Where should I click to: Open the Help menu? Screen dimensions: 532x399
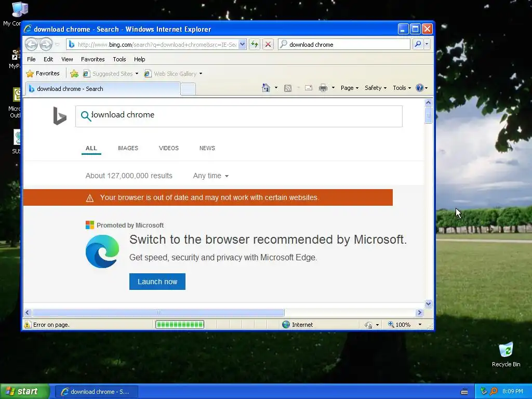(139, 59)
